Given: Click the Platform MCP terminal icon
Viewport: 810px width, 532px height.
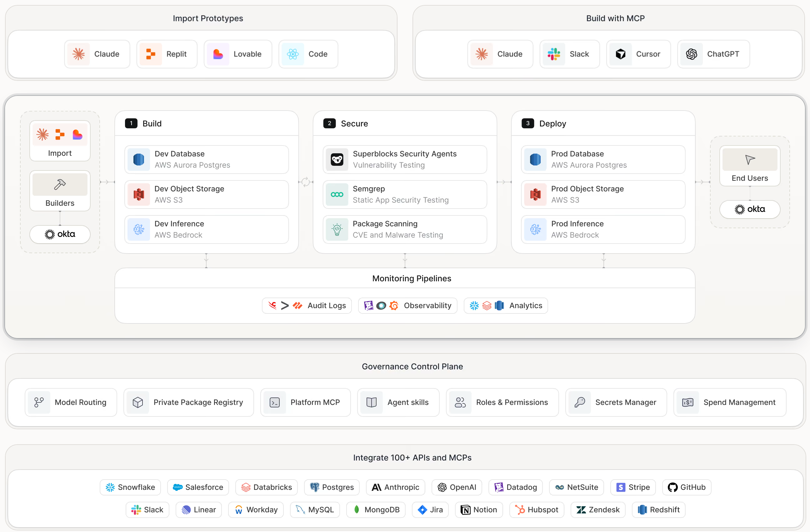Looking at the screenshot, I should click(275, 402).
